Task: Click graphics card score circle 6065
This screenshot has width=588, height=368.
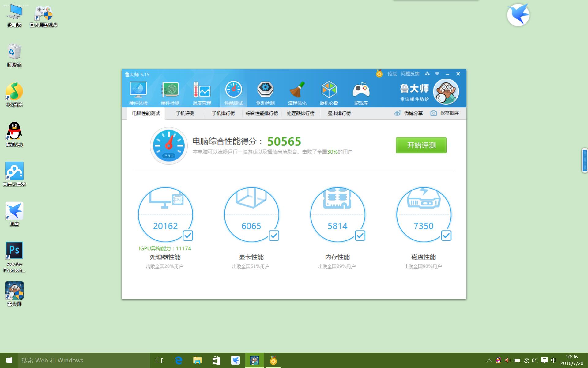Action: (251, 215)
